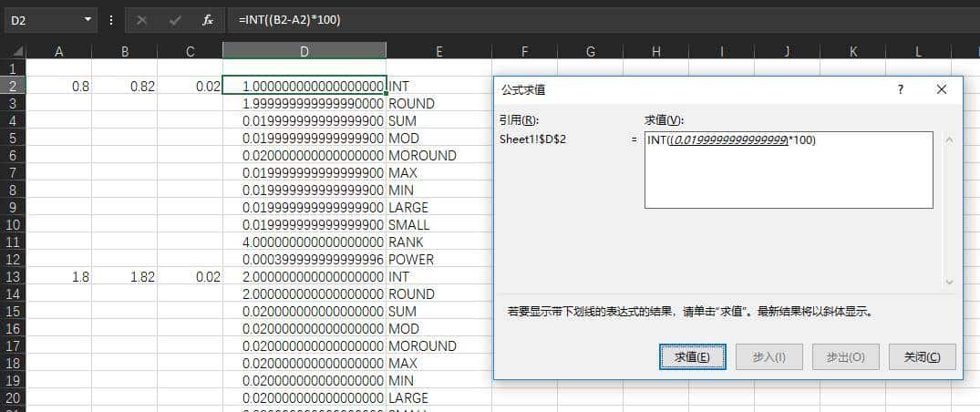Image resolution: width=980 pixels, height=412 pixels.
Task: Click the evaluation box scroll down arrow
Action: (x=948, y=283)
